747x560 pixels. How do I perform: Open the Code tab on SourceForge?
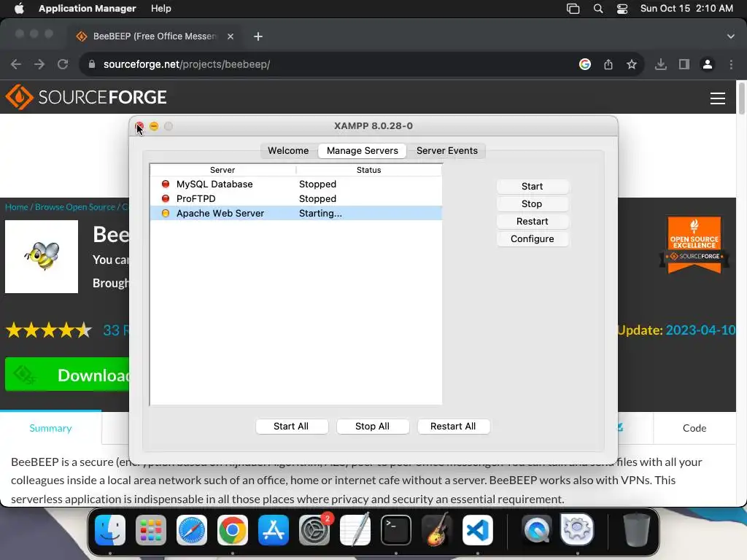tap(694, 428)
